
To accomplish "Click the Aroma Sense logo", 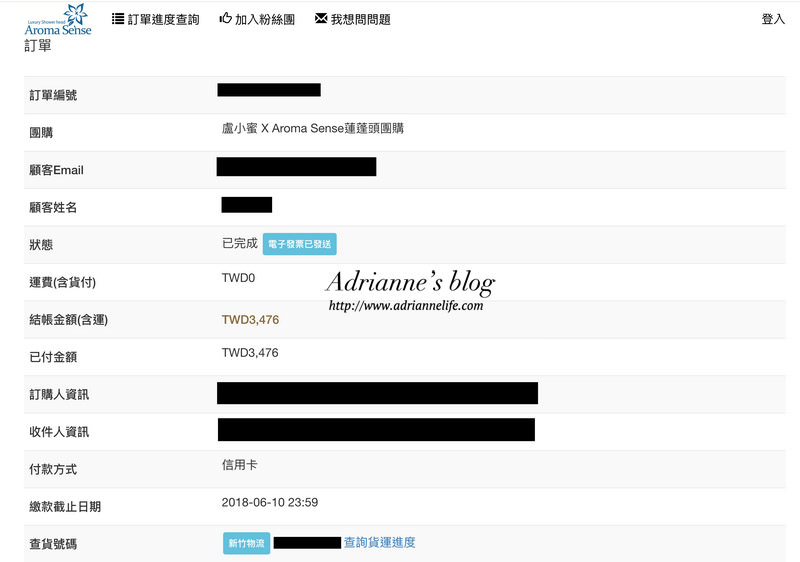I will tap(58, 20).
